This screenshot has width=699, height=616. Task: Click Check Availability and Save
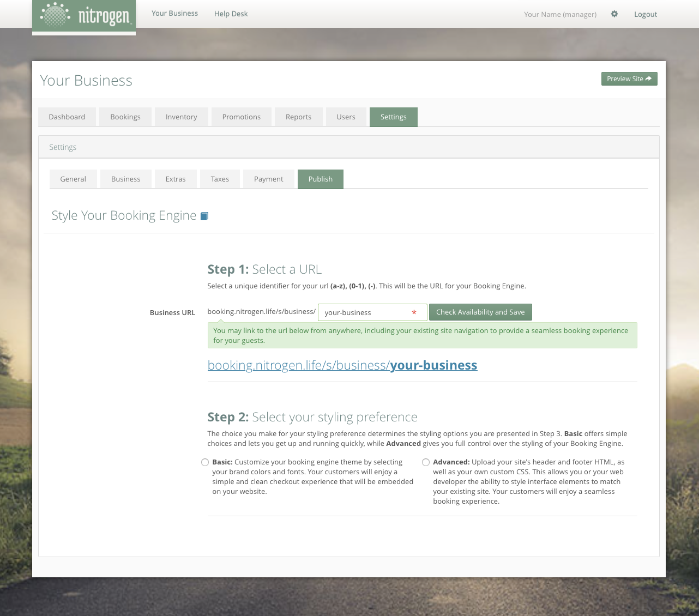point(480,312)
